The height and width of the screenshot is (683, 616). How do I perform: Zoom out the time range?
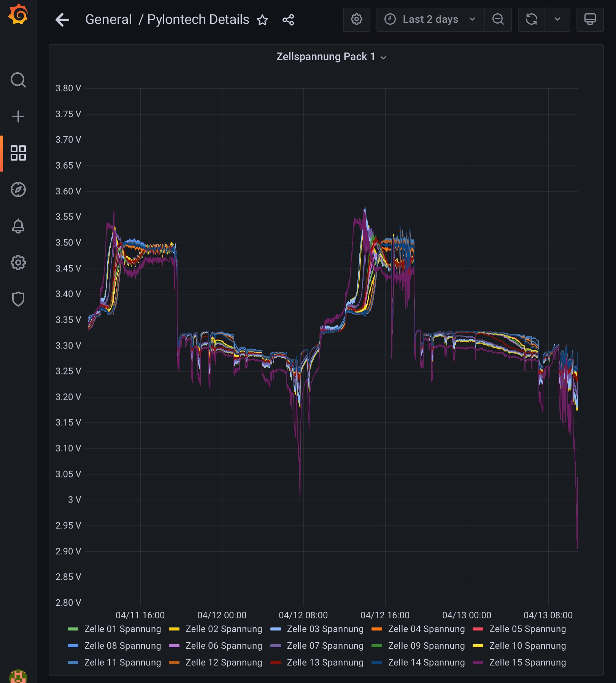tap(498, 19)
